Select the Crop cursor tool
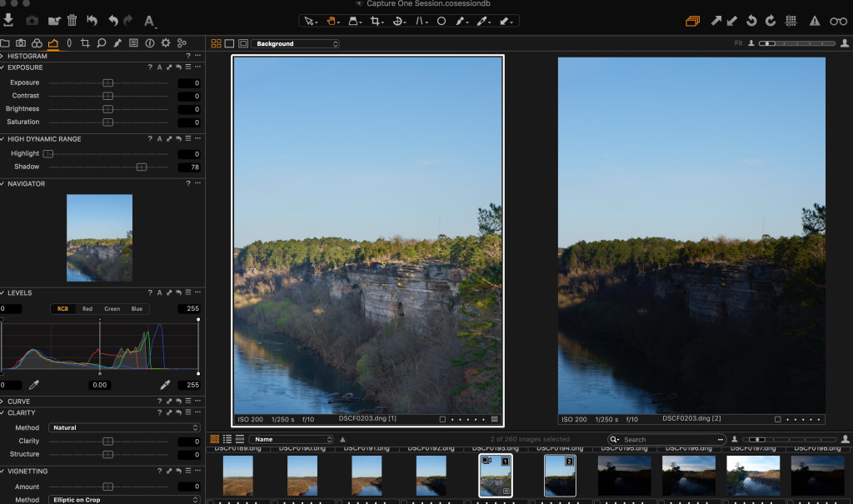This screenshot has width=853, height=504. click(x=376, y=21)
